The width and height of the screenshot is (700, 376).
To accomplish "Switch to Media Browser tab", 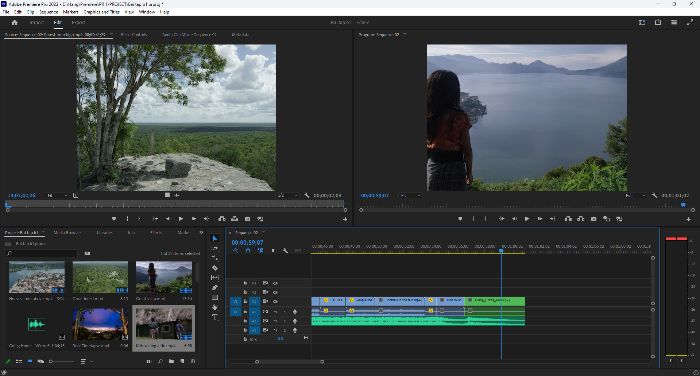I will pyautogui.click(x=67, y=233).
